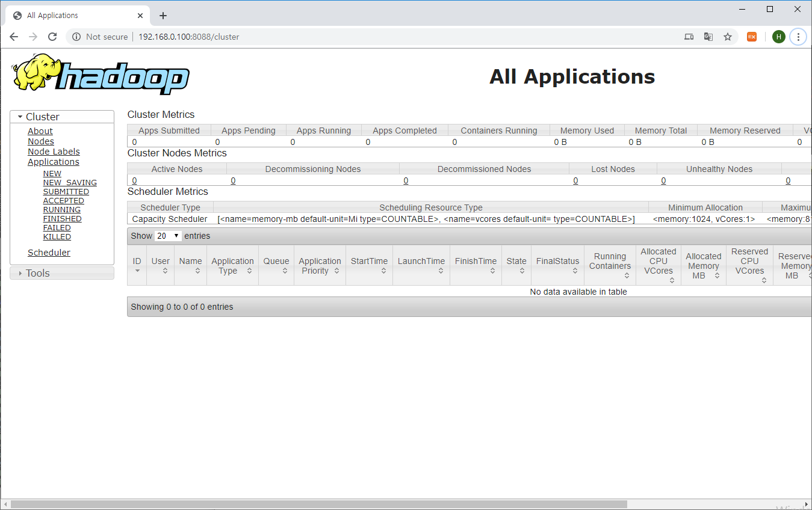Filter applications by NEW_SAVING state

pos(70,183)
